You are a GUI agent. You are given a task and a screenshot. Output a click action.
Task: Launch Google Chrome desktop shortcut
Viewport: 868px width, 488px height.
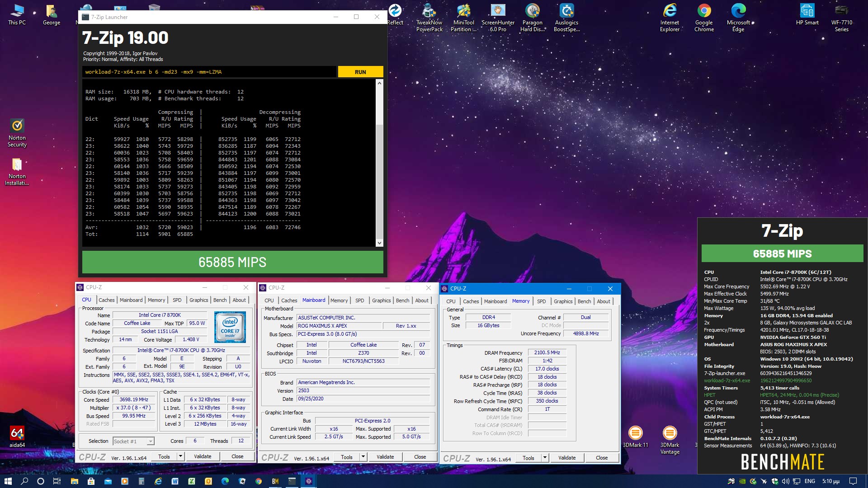tap(704, 18)
